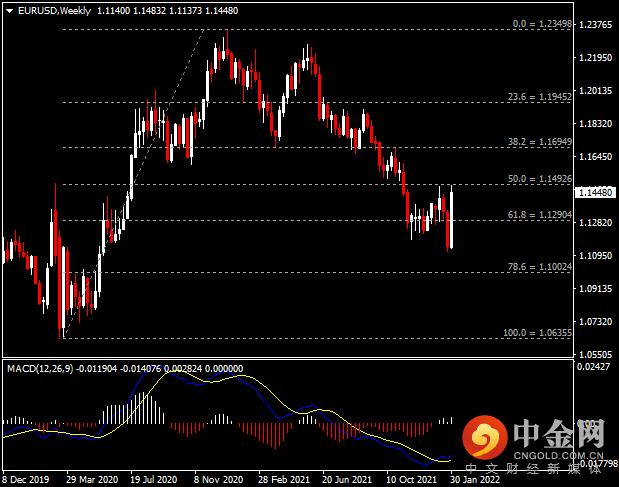The image size is (619, 487).
Task: Click the 30 Jan 2022 date label
Action: point(475,480)
